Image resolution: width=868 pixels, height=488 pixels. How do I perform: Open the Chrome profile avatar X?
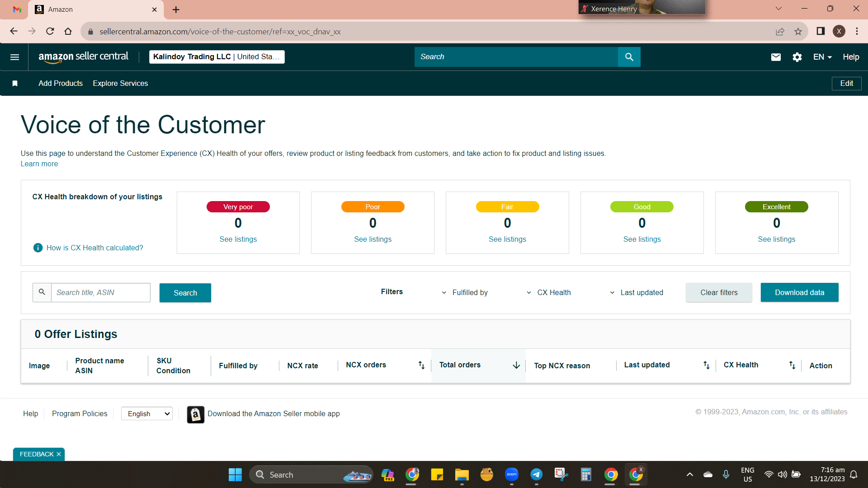(x=839, y=31)
